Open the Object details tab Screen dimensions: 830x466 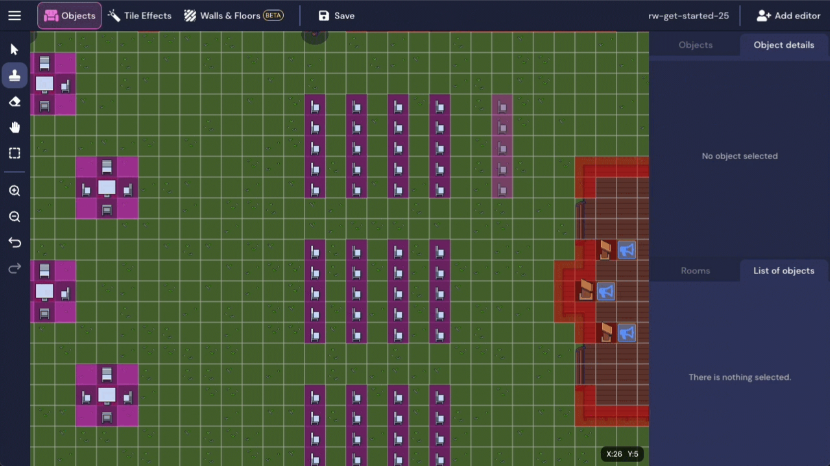coord(784,45)
